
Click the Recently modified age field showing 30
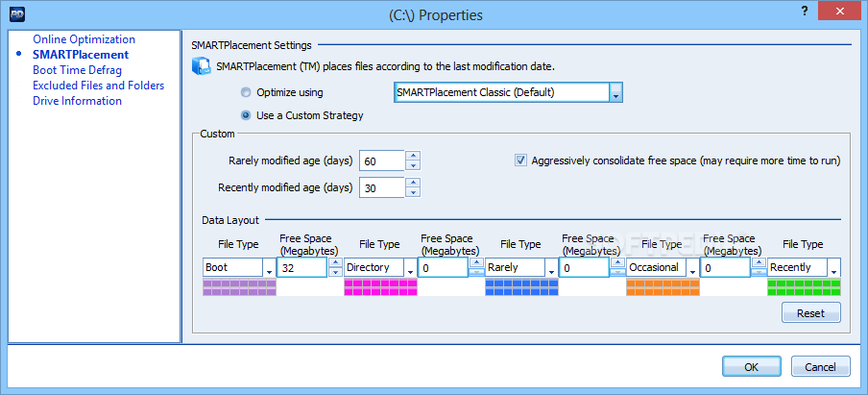click(x=382, y=188)
